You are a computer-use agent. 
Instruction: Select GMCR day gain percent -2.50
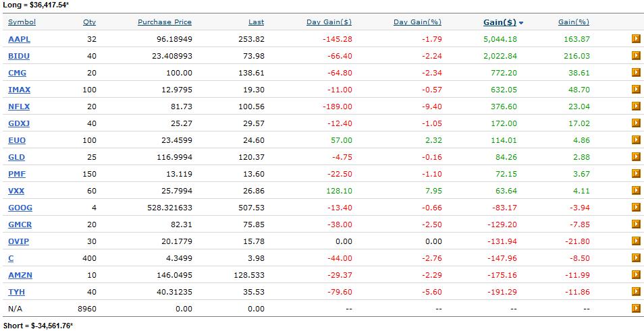432,224
